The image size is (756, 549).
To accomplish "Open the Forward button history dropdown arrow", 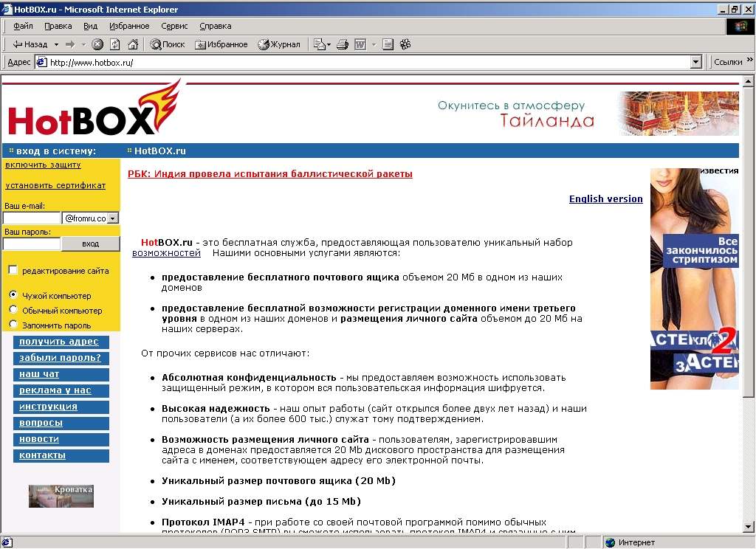I will pos(83,44).
